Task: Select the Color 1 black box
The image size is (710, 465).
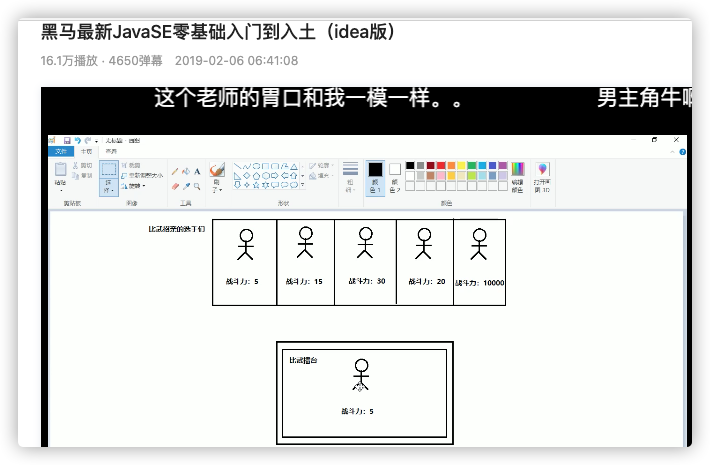Action: point(375,169)
